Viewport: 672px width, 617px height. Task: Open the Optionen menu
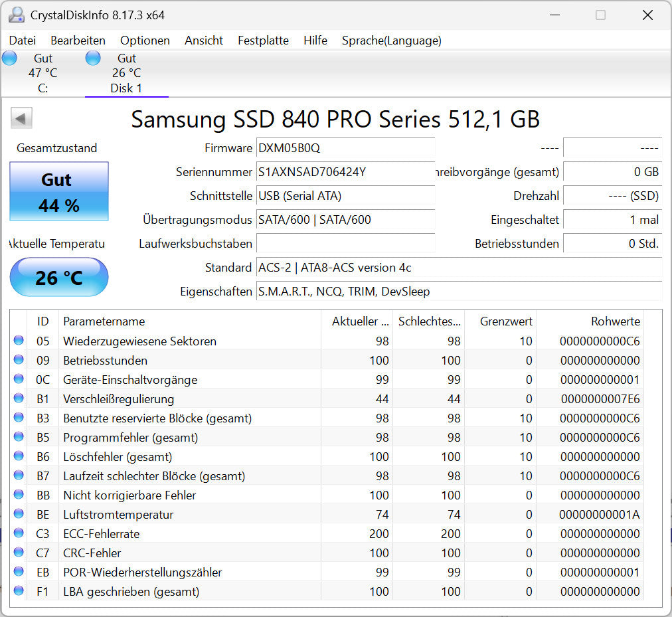(145, 41)
